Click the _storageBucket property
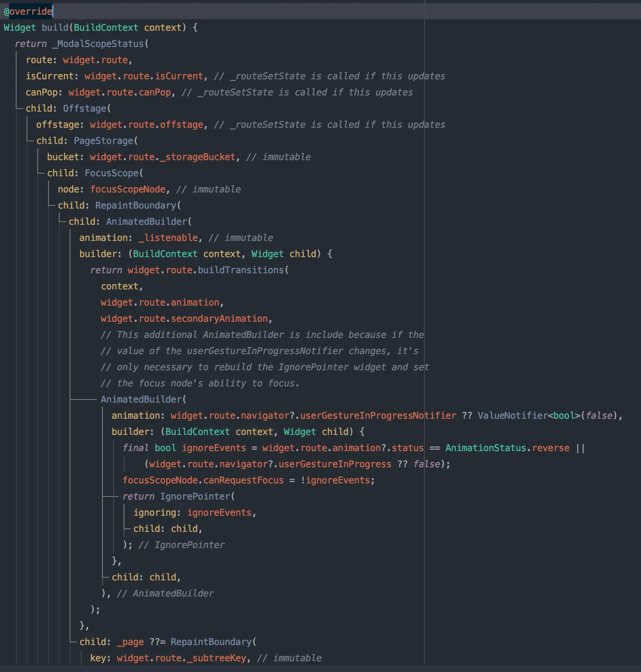The height and width of the screenshot is (672, 641). click(x=198, y=157)
